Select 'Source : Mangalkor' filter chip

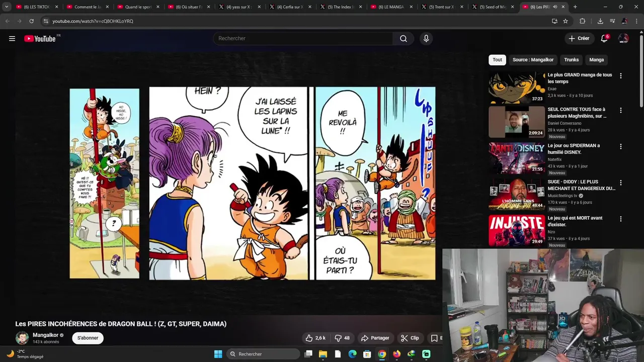(533, 60)
